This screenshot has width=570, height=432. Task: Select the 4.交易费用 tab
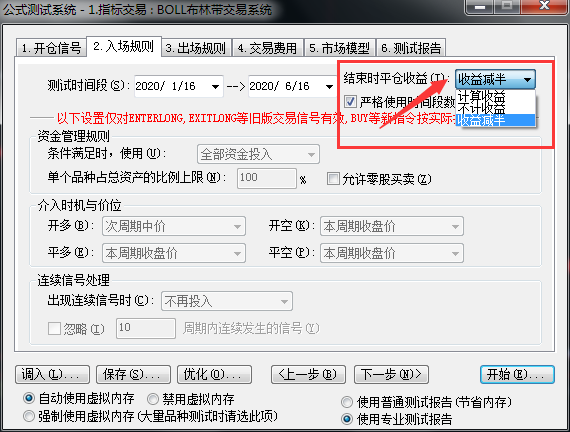(268, 48)
